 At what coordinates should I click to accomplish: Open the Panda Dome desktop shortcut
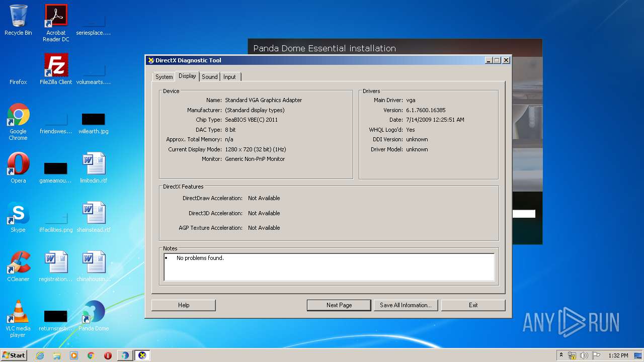pyautogui.click(x=94, y=316)
